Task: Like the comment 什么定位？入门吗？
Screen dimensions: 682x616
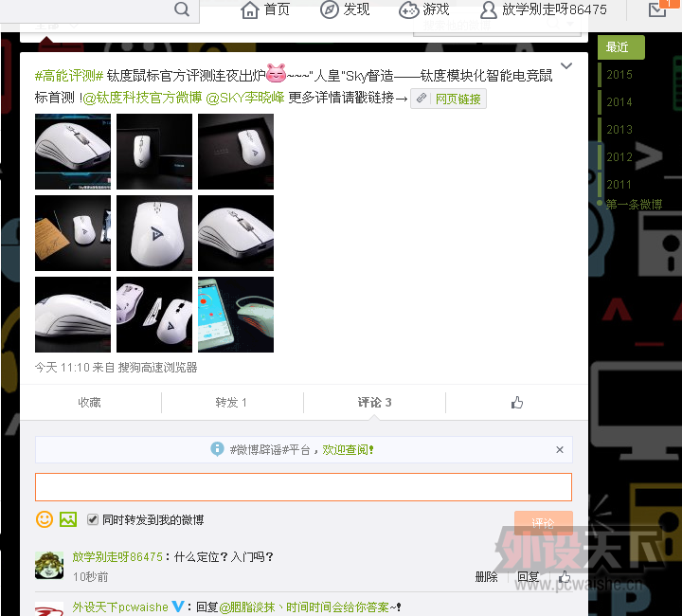Action: (x=565, y=576)
